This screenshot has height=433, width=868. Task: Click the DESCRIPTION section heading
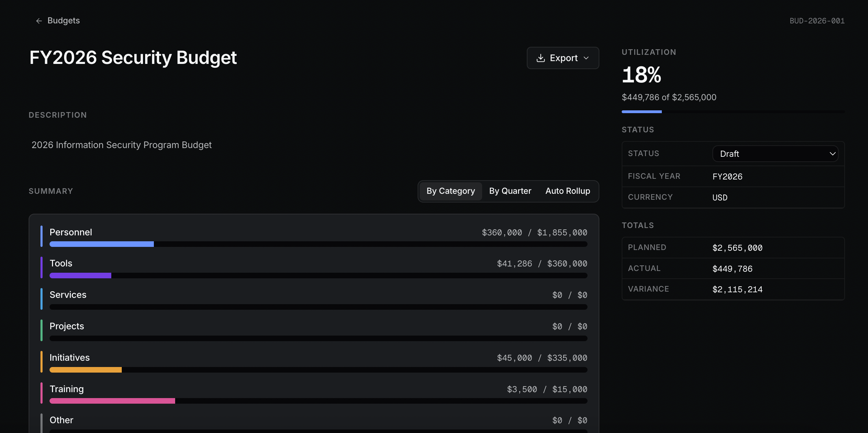[58, 115]
